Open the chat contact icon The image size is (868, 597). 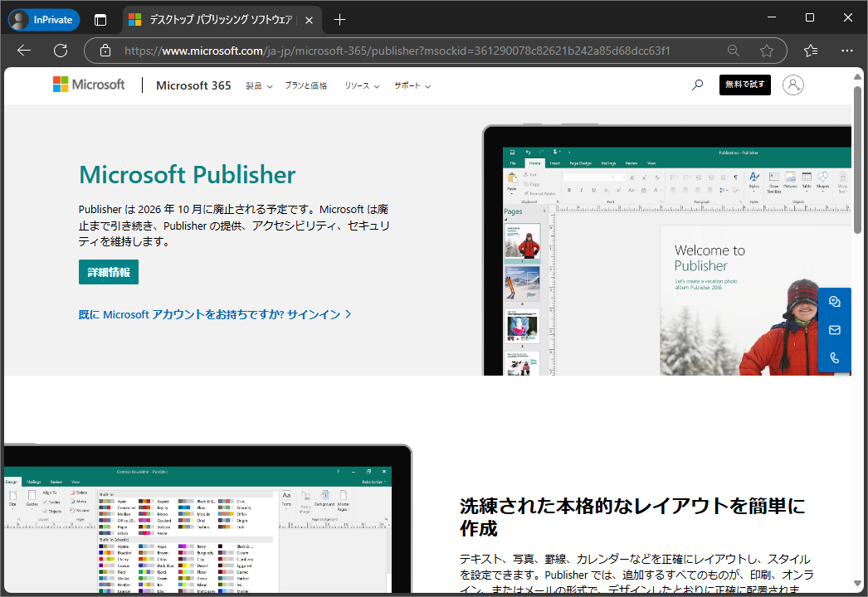click(x=834, y=302)
